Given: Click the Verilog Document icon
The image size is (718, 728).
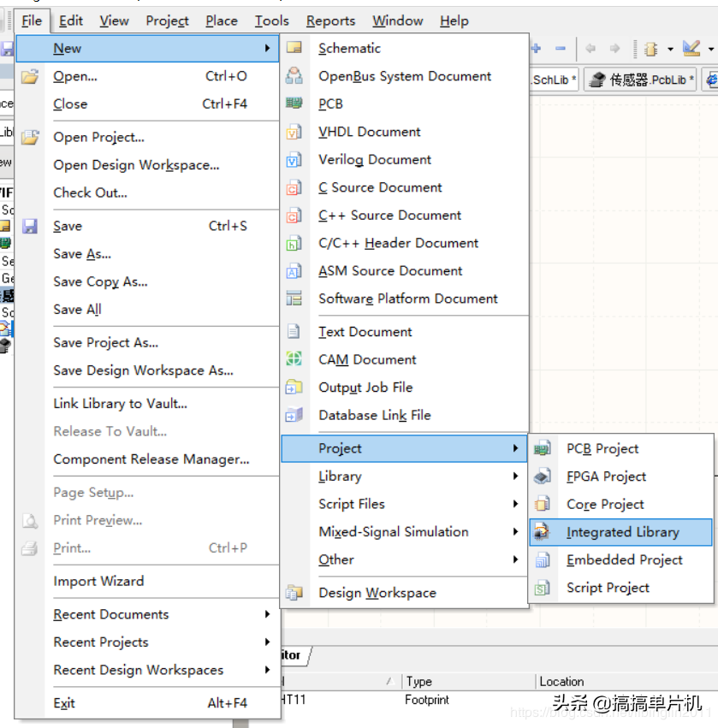Looking at the screenshot, I should pyautogui.click(x=294, y=160).
